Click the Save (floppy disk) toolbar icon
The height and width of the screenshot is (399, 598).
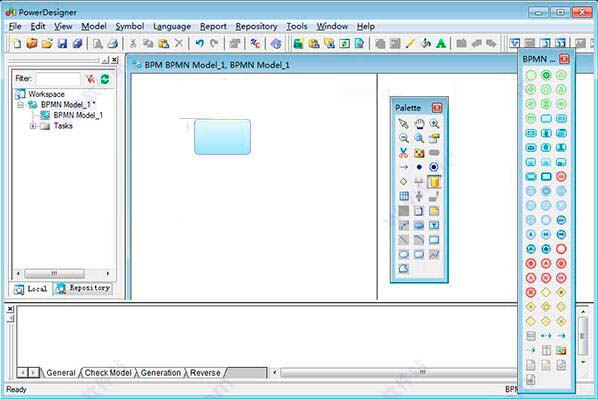(x=62, y=43)
